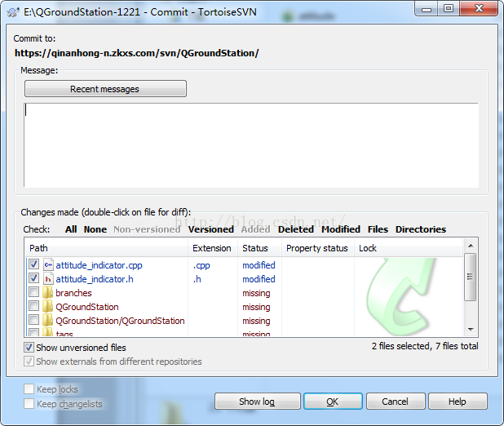
Task: Enable the Keep changelists checkbox
Action: coord(29,403)
